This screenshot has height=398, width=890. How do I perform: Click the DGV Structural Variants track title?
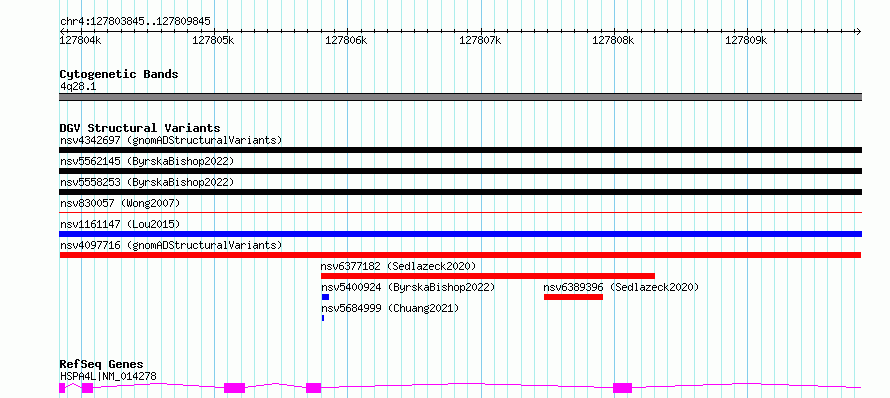tap(140, 128)
